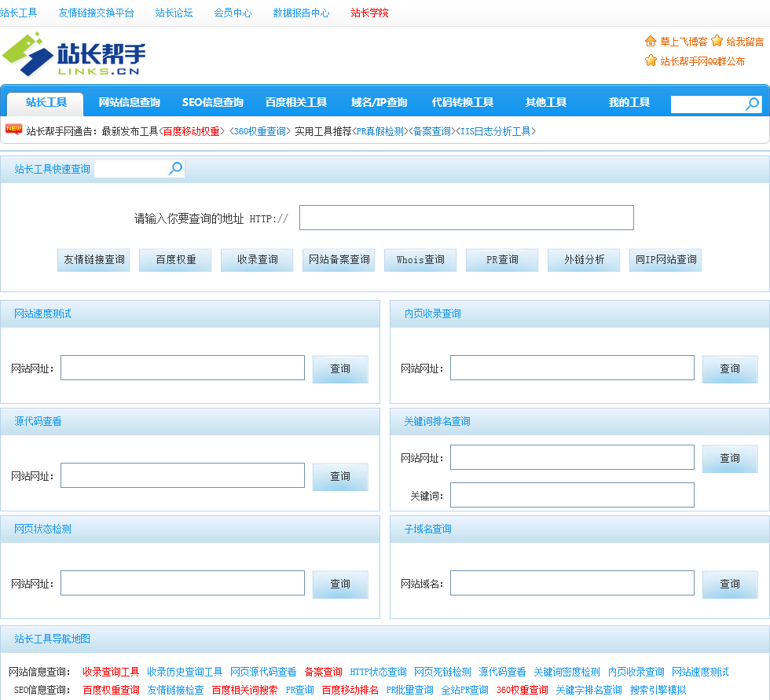770x700 pixels.
Task: Click 查询 button in 网站速度测试 panel
Action: pyautogui.click(x=340, y=368)
